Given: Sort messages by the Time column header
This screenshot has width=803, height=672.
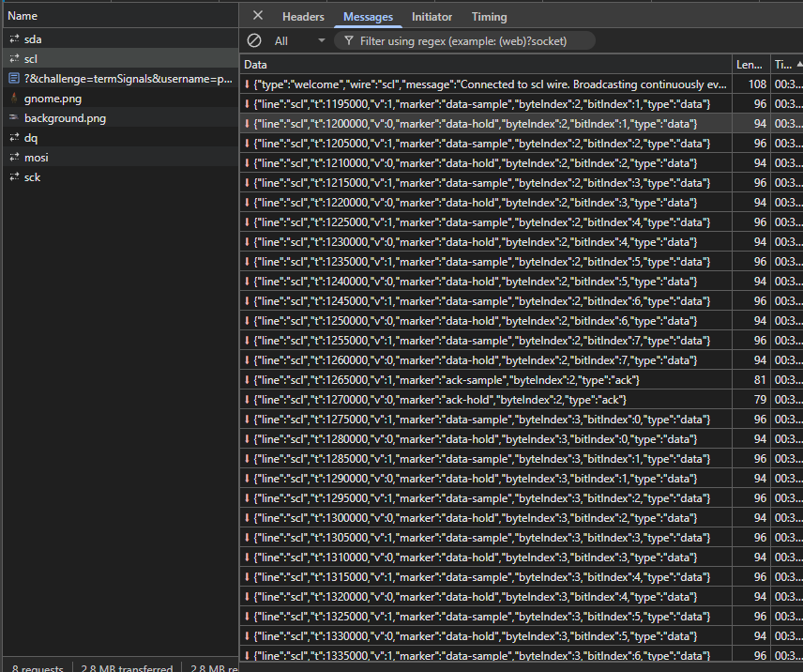Looking at the screenshot, I should (x=787, y=65).
